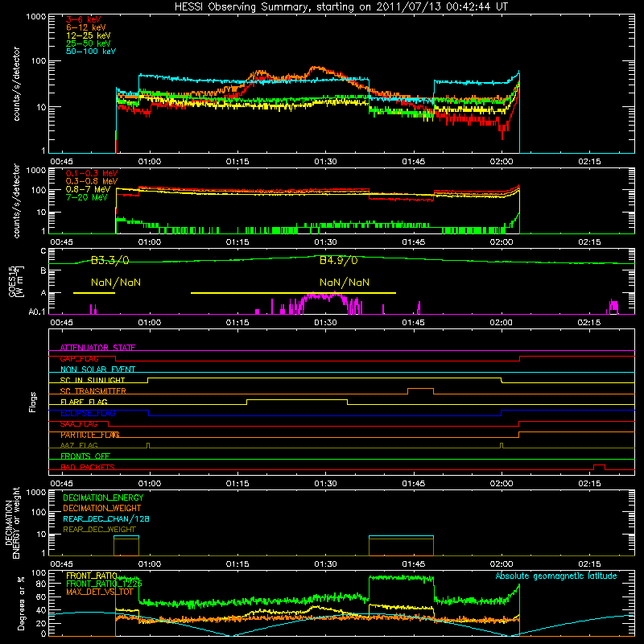Click the 01:30 tick under the keV panel

click(x=325, y=162)
